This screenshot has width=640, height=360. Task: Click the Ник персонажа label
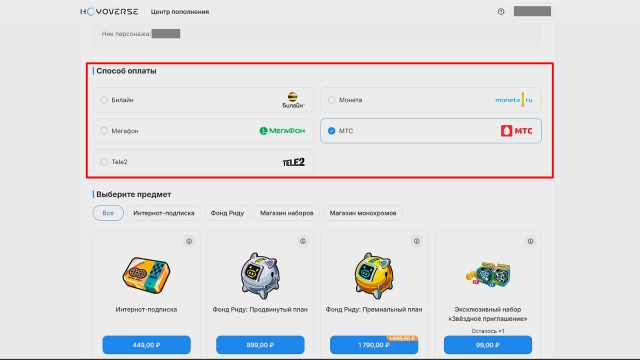click(126, 34)
